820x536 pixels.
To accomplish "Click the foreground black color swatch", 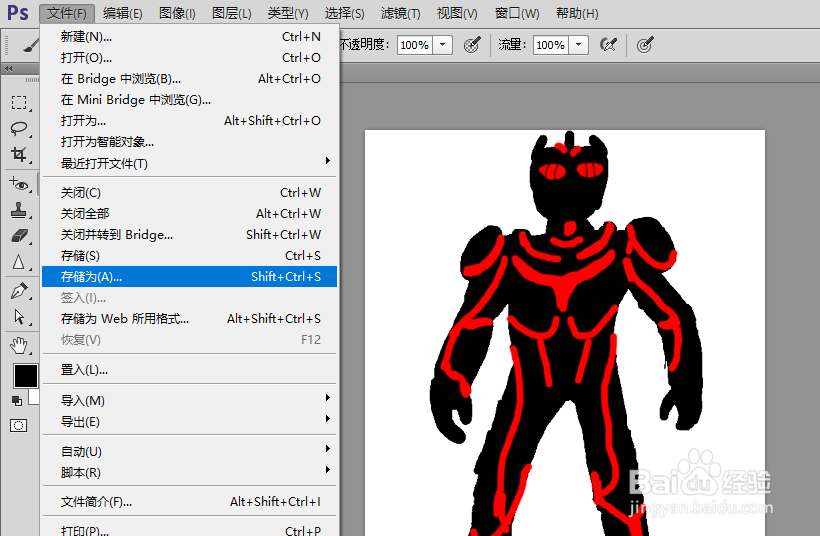I will point(25,376).
